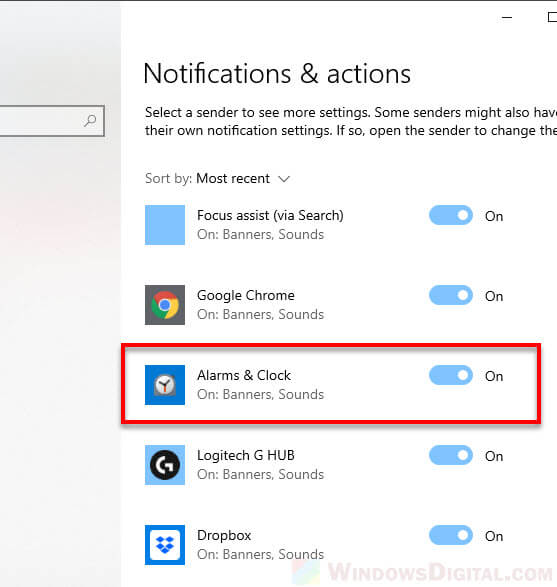This screenshot has height=587, width=557.
Task: Click the magnifier icon in the search box
Action: click(x=90, y=121)
